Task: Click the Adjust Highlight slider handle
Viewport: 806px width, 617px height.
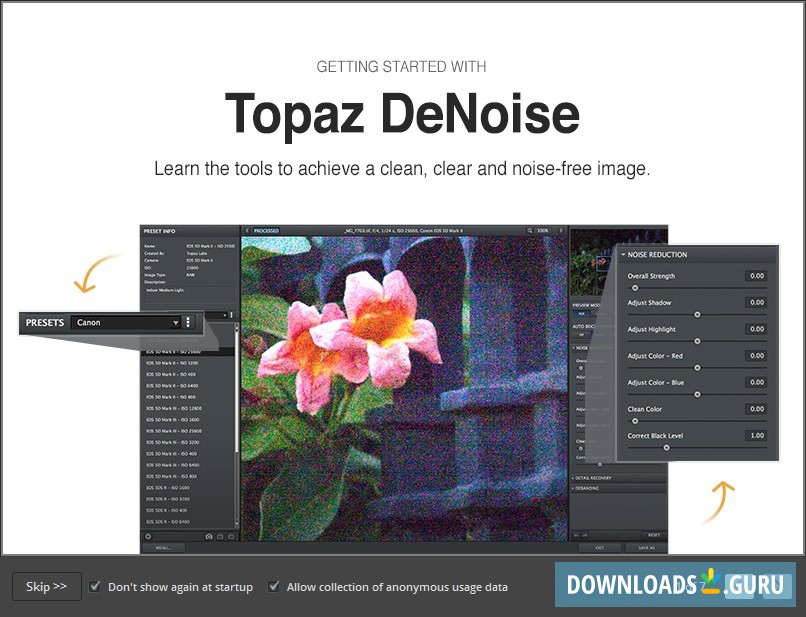Action: [x=698, y=341]
